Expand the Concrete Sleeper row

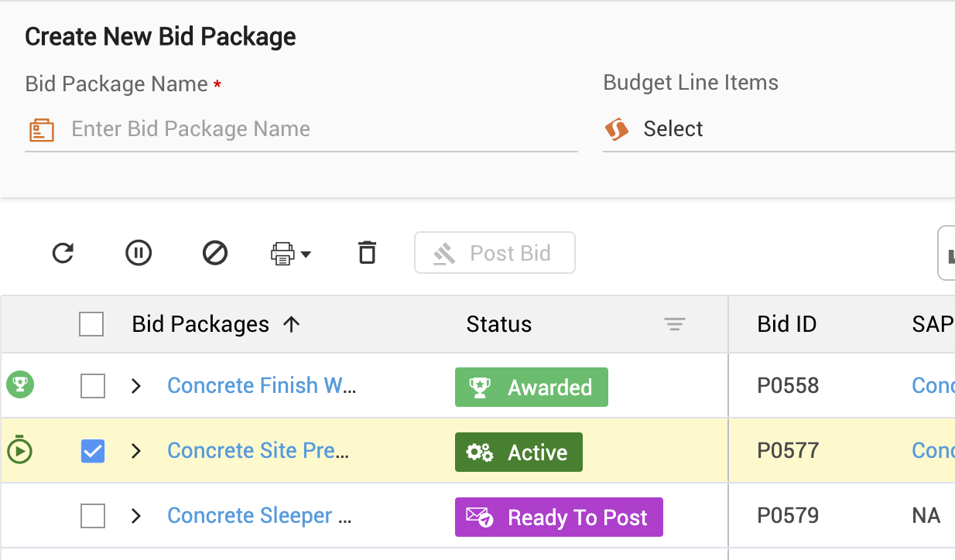pos(136,516)
